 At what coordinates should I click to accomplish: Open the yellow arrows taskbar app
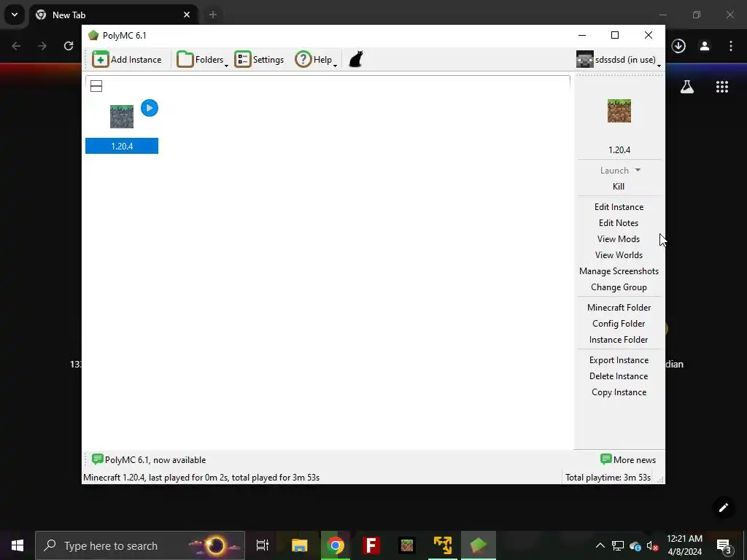[x=443, y=545]
